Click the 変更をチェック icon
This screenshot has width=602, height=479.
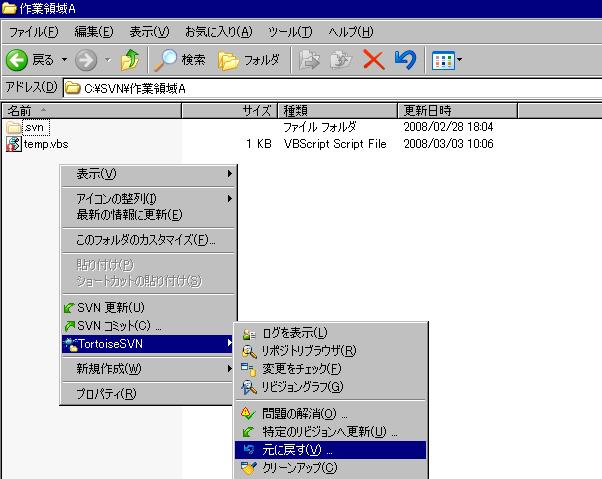[248, 369]
